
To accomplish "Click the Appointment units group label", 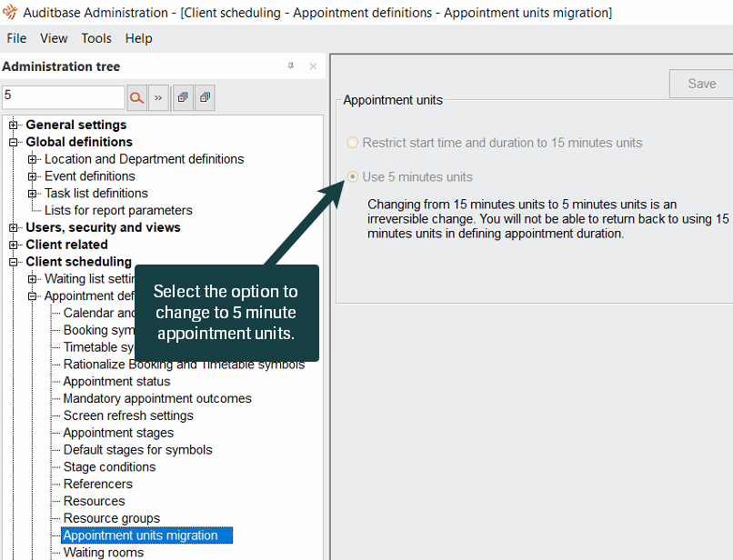I will click(x=393, y=100).
